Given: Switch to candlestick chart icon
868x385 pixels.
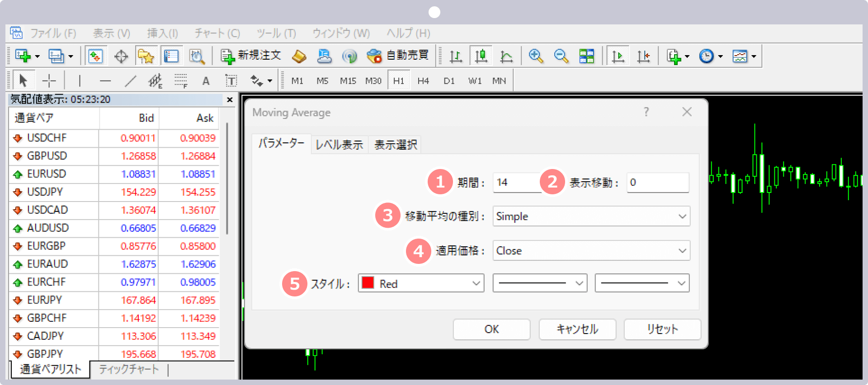Looking at the screenshot, I should pos(481,56).
